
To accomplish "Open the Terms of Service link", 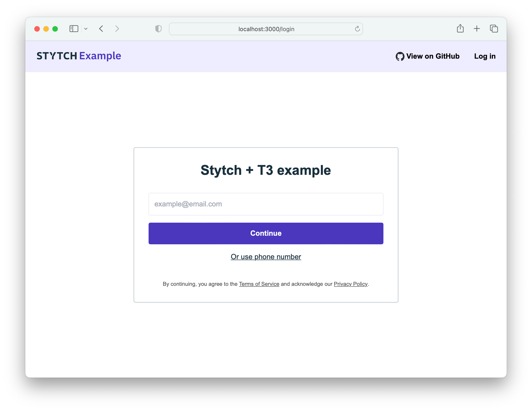I will (259, 284).
